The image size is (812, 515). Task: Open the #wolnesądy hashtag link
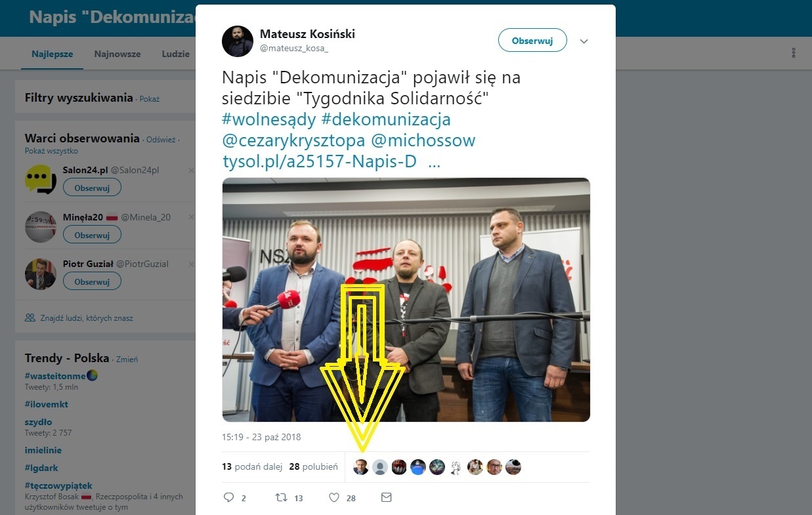point(270,120)
